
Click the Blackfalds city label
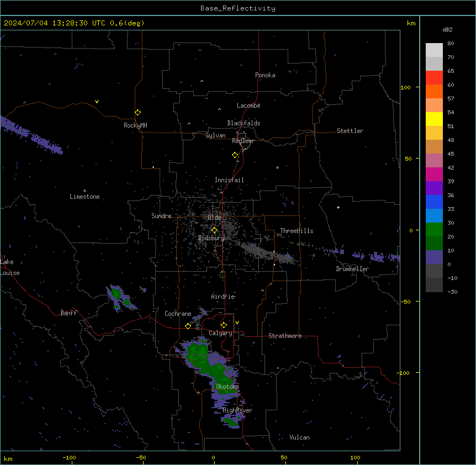pos(244,123)
